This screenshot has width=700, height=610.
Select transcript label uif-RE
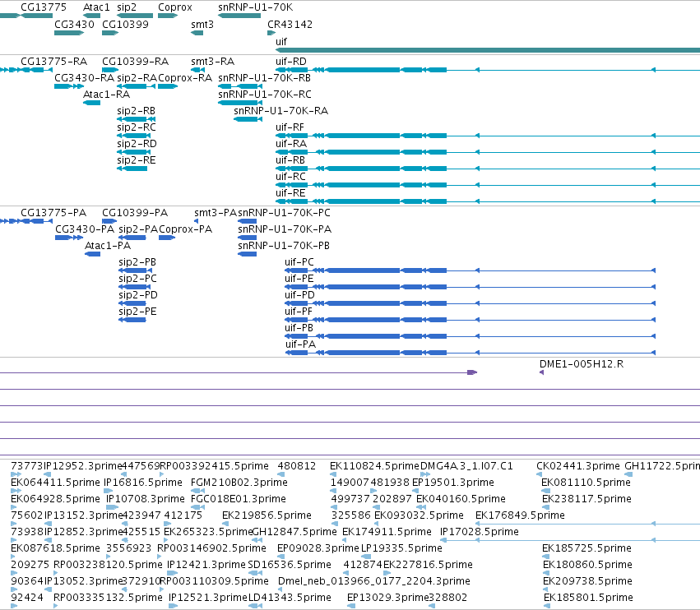pyautogui.click(x=290, y=193)
